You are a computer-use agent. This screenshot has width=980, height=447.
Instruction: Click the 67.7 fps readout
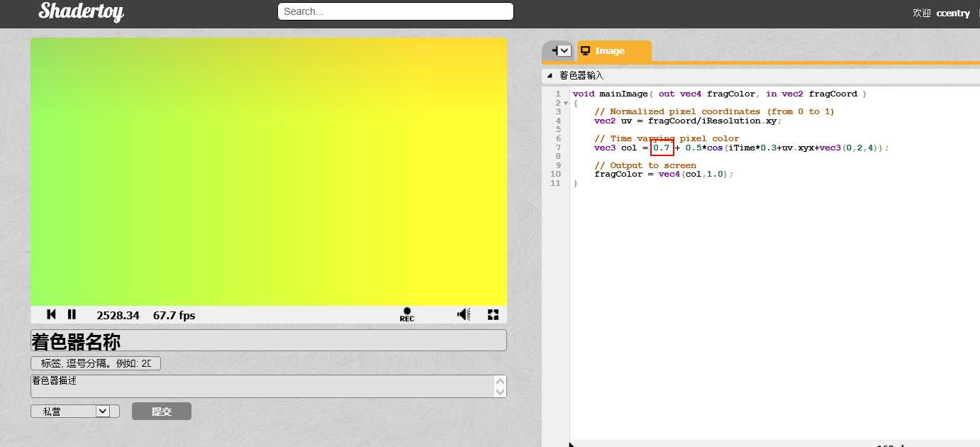(x=174, y=315)
